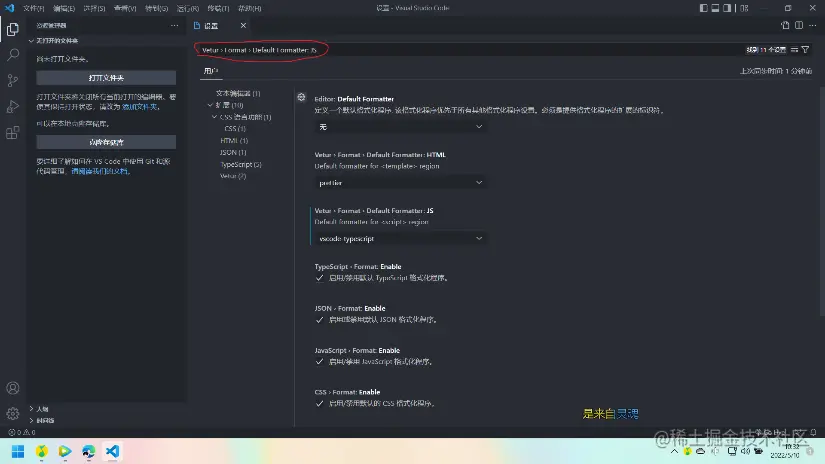Open the Source Control view
This screenshot has width=825, height=464.
(x=13, y=80)
